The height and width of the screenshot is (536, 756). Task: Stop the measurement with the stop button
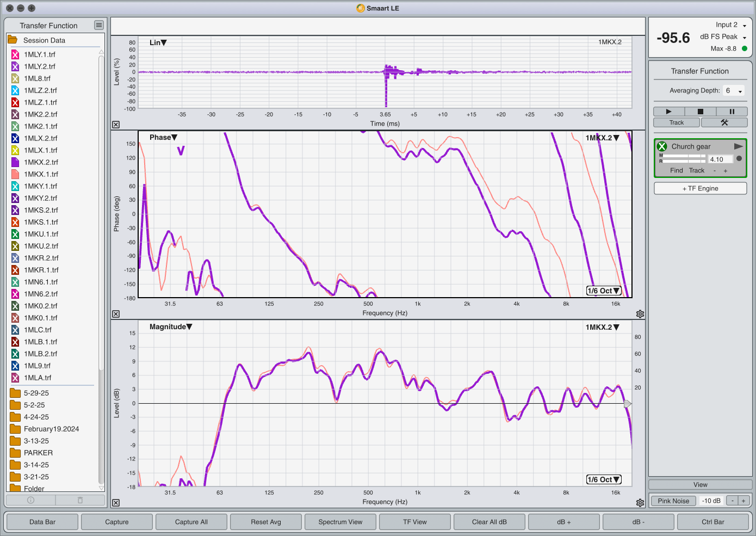click(700, 112)
